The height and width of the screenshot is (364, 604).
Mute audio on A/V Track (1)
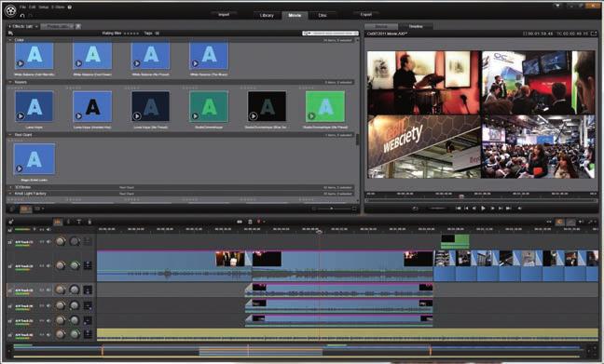click(48, 242)
